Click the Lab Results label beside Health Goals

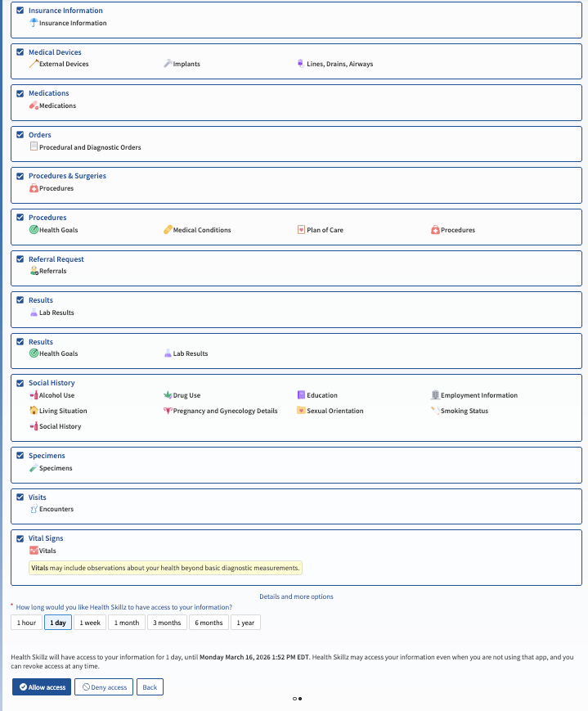(191, 353)
